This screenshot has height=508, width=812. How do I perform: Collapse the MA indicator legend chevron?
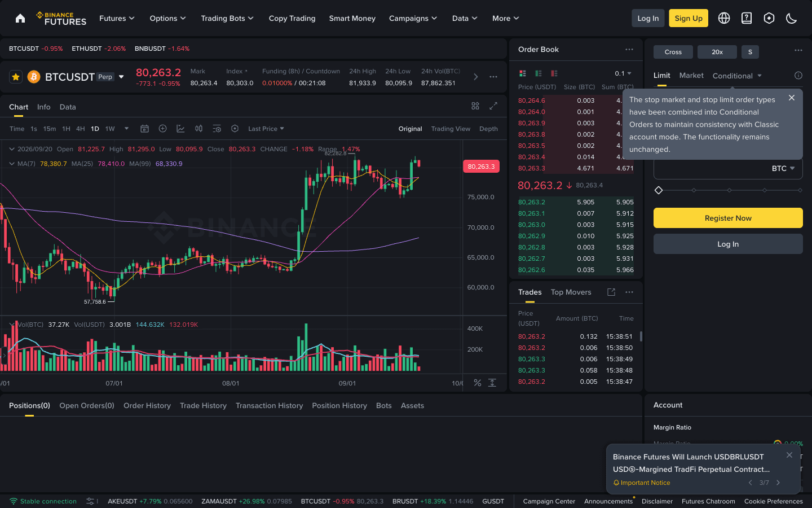coord(12,164)
